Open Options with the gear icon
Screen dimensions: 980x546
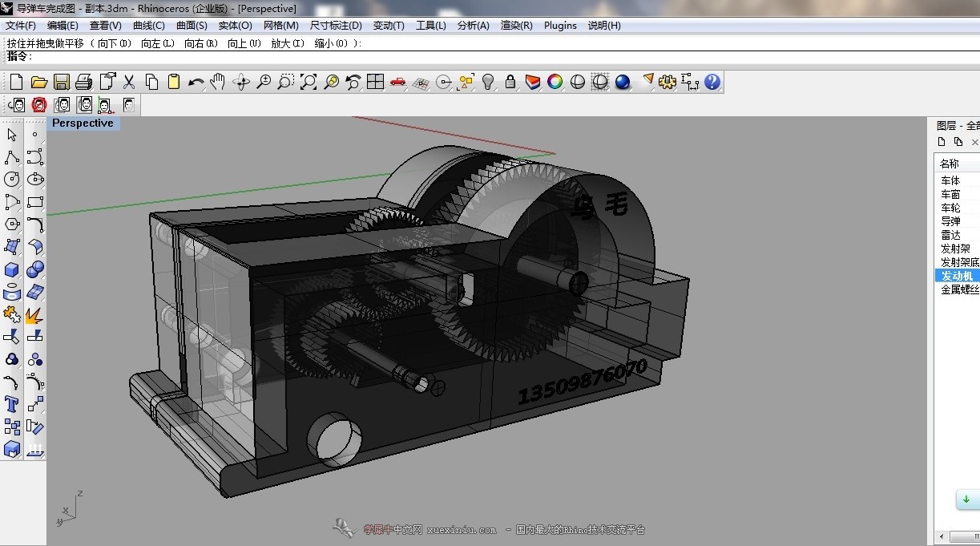tap(667, 82)
